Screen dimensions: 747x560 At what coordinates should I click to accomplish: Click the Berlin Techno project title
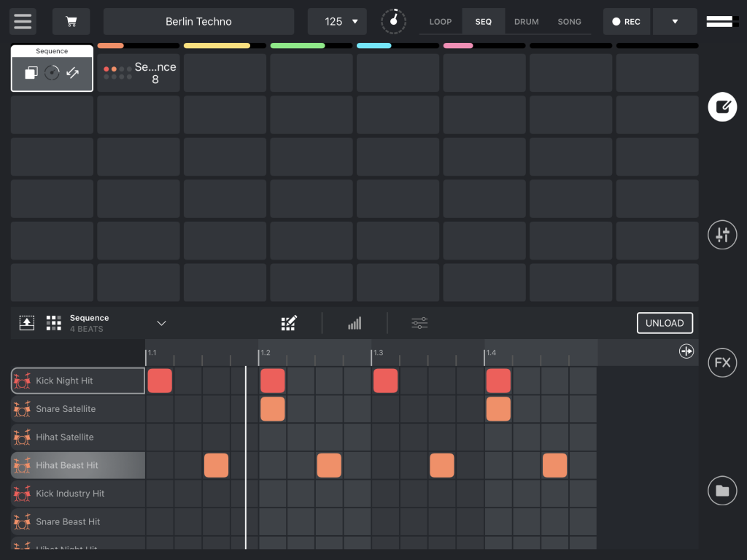198,21
